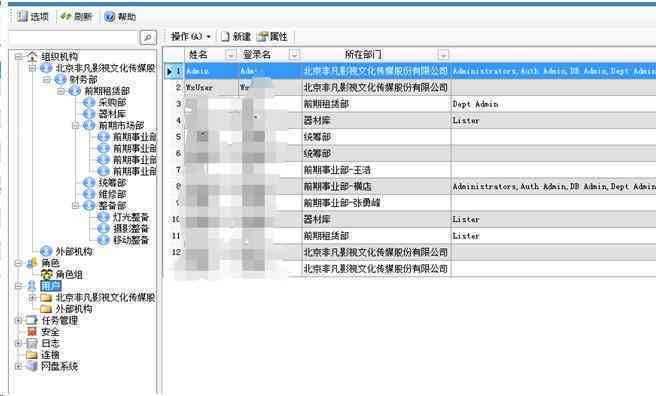Click the 前期事业部-王浩 department cell

pos(377,170)
